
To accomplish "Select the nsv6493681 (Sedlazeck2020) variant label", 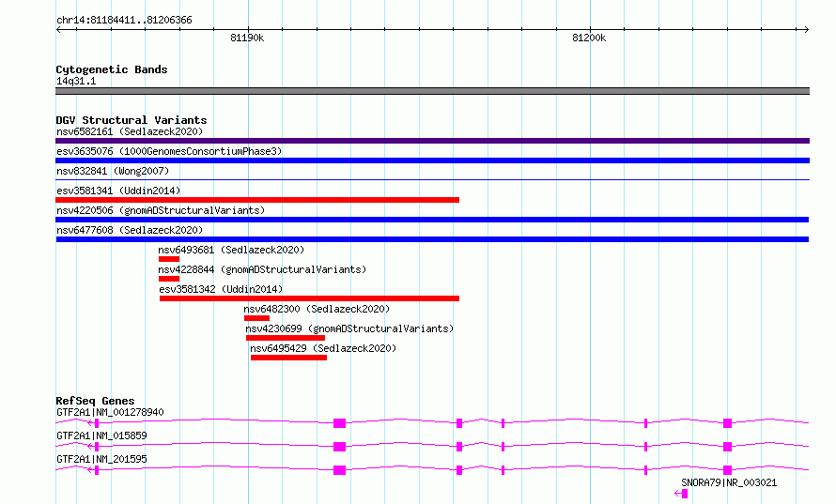I will [231, 250].
